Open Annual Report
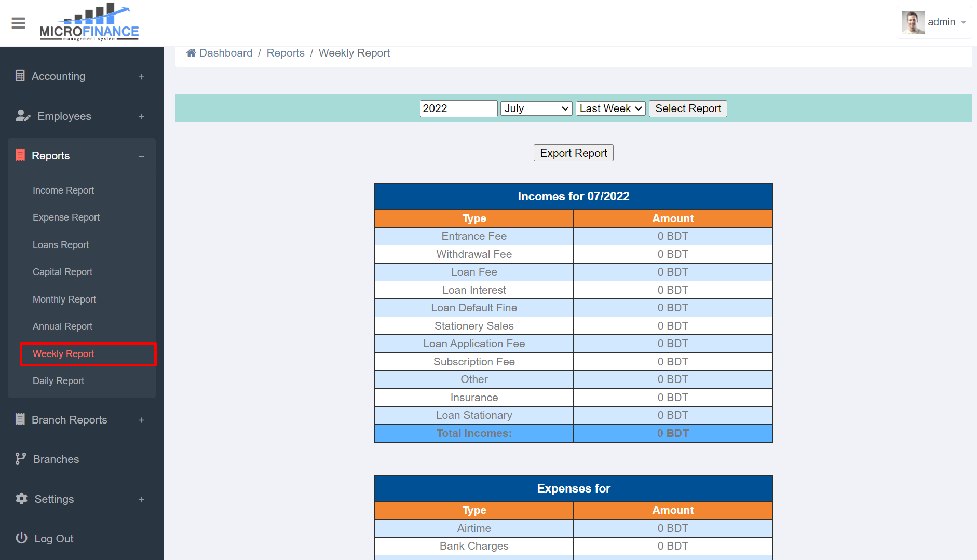This screenshot has width=977, height=560. [62, 326]
